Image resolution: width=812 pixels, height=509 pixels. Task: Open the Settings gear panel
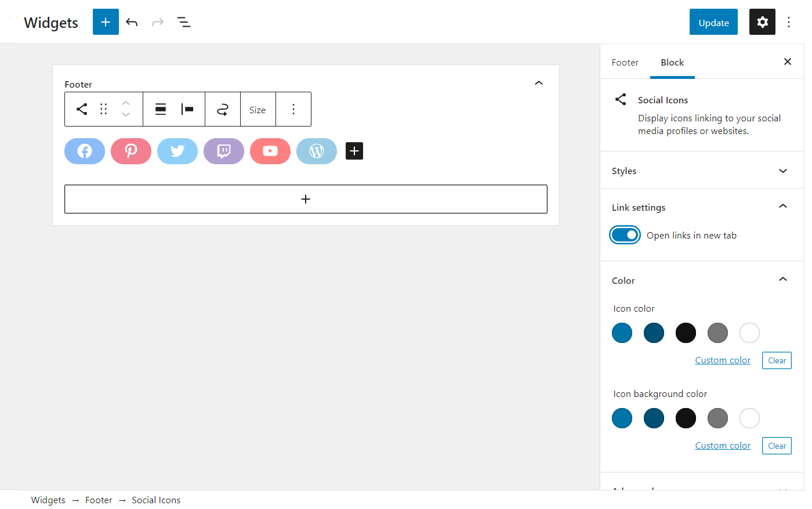pyautogui.click(x=762, y=21)
